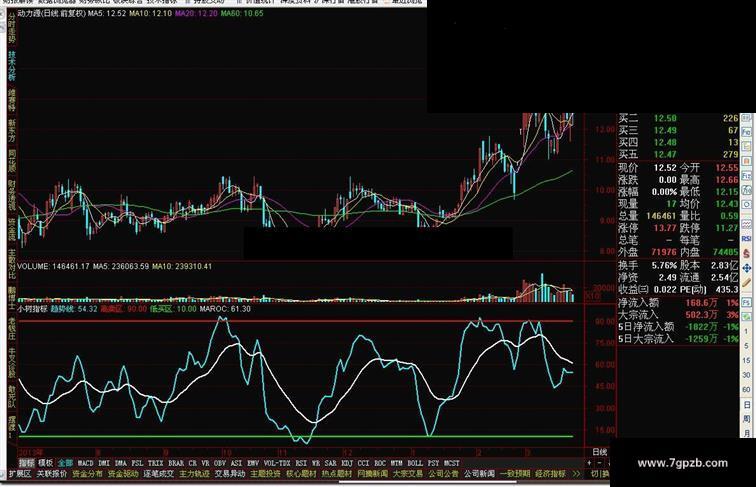Click the red horse icon in the right toolbar
This screenshot has height=487, width=756.
pos(746,253)
